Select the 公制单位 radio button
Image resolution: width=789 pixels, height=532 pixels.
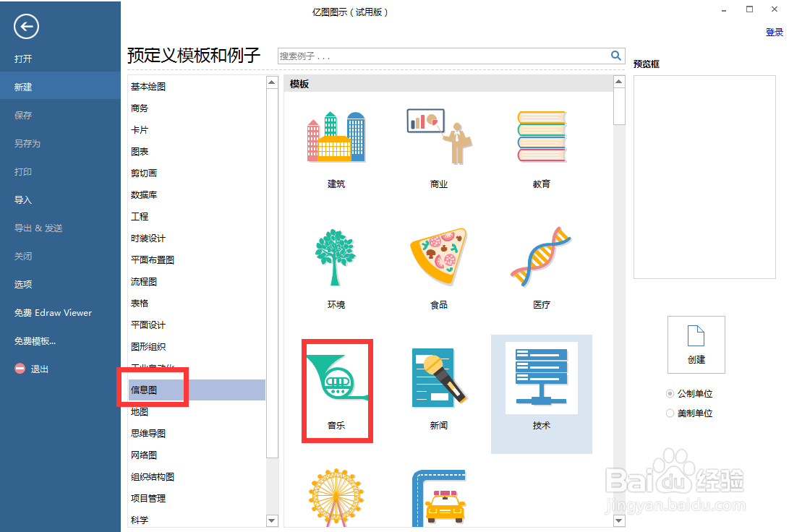(x=670, y=393)
